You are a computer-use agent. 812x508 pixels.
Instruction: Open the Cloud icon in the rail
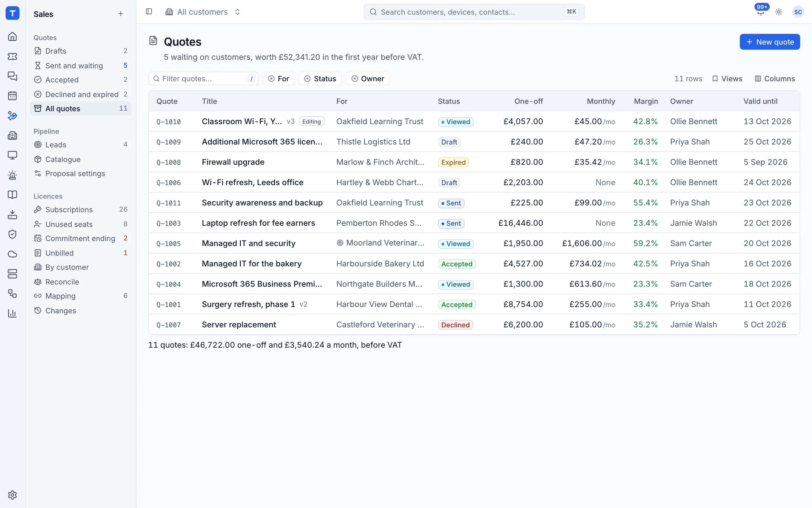12,254
